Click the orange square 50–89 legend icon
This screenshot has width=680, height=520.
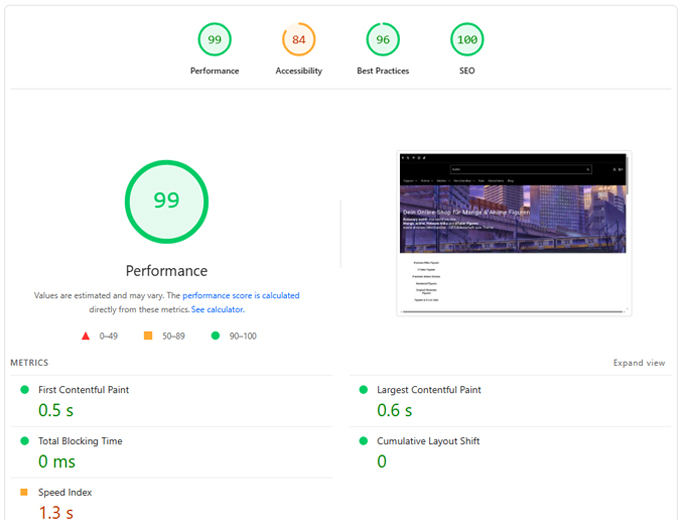pyautogui.click(x=148, y=336)
